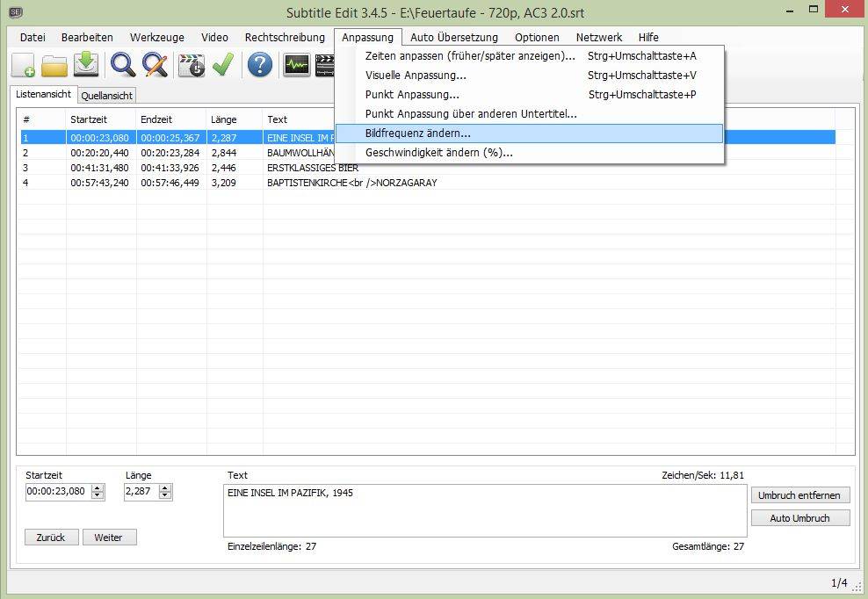Click the Endzeit column header
This screenshot has height=599, width=868.
[171, 119]
